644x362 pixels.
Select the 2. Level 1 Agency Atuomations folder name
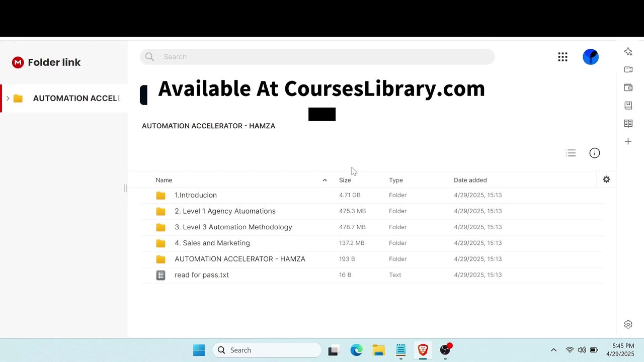225,211
